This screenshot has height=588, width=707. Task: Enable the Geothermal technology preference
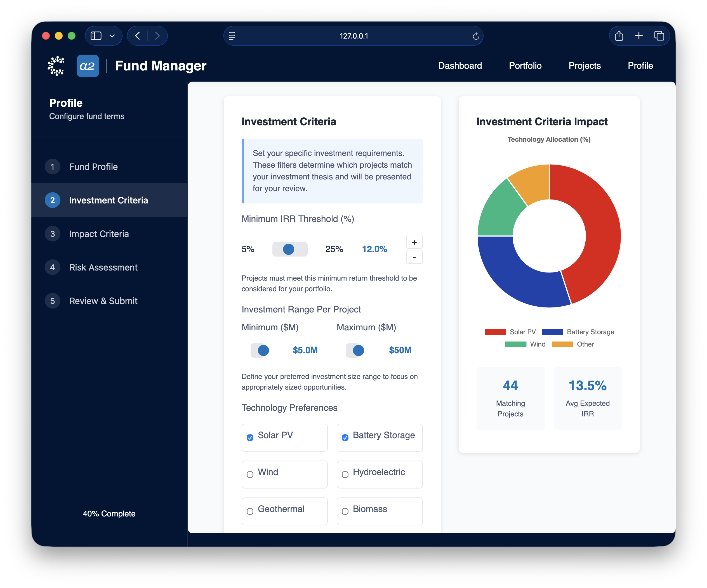(x=250, y=511)
